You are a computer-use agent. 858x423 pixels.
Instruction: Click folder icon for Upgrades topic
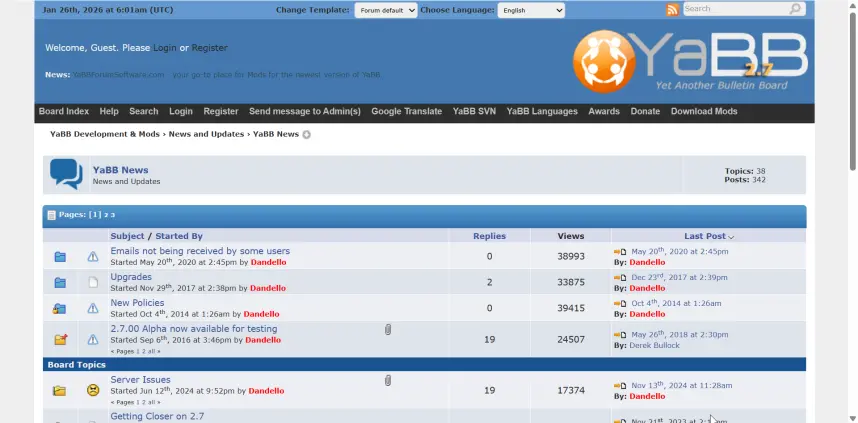pyautogui.click(x=60, y=282)
